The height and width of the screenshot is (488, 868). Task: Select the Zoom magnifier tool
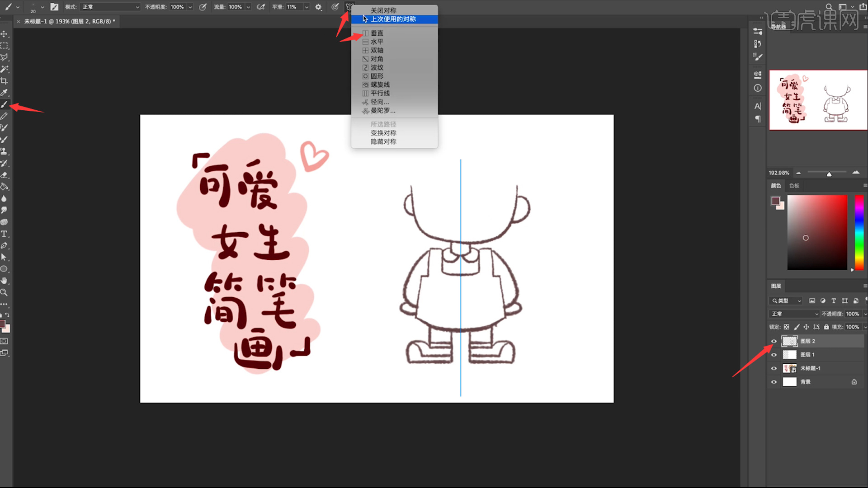tap(4, 292)
